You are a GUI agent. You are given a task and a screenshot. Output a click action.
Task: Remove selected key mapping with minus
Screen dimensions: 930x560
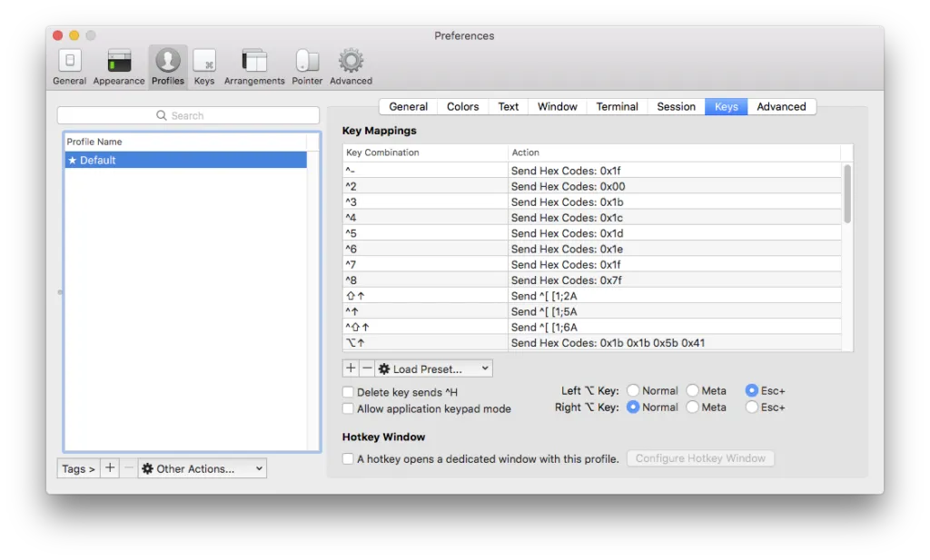click(x=367, y=368)
